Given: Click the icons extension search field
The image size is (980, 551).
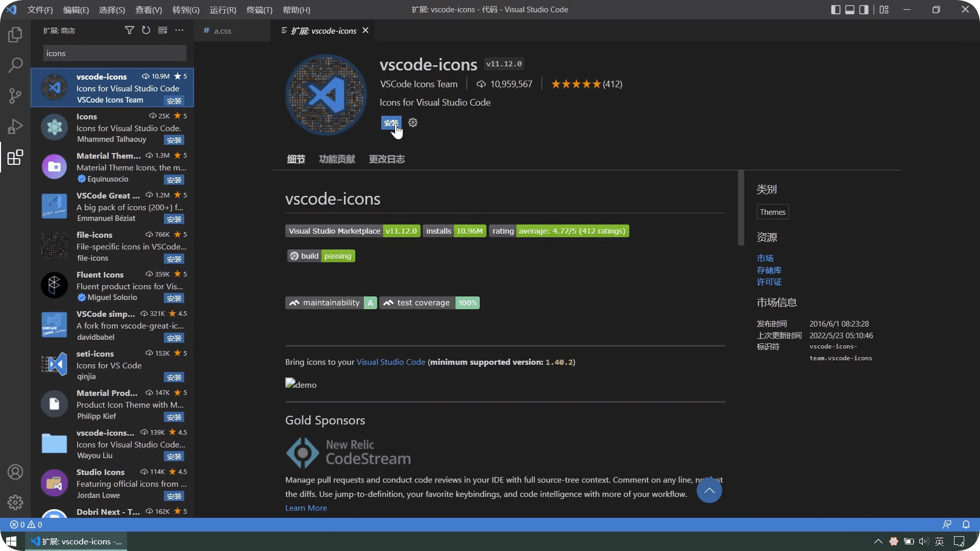Looking at the screenshot, I should click(114, 53).
